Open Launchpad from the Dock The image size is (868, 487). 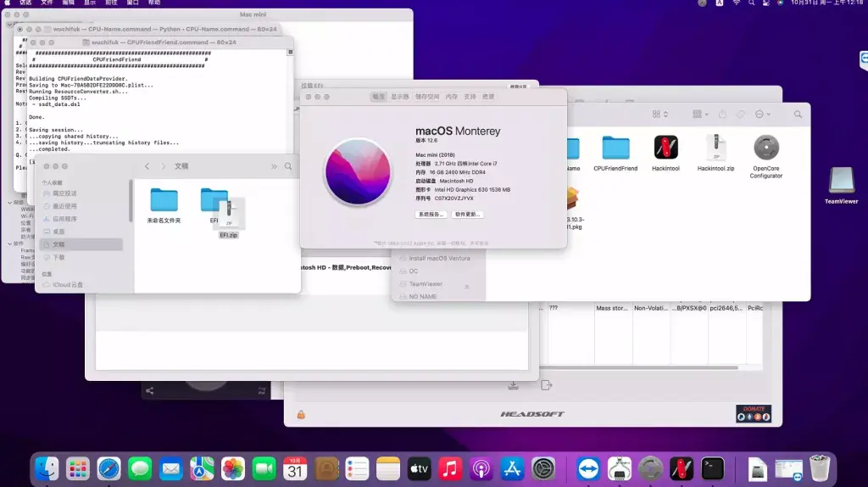coord(77,469)
